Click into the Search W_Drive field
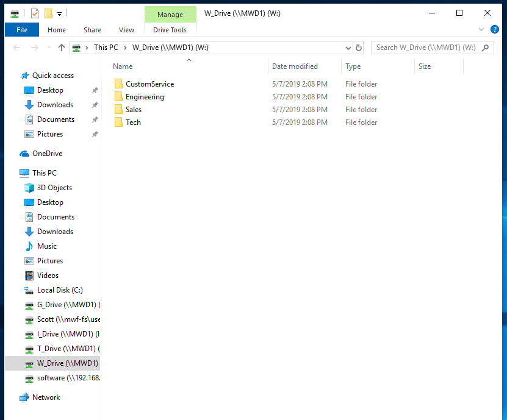The image size is (507, 420). (425, 48)
